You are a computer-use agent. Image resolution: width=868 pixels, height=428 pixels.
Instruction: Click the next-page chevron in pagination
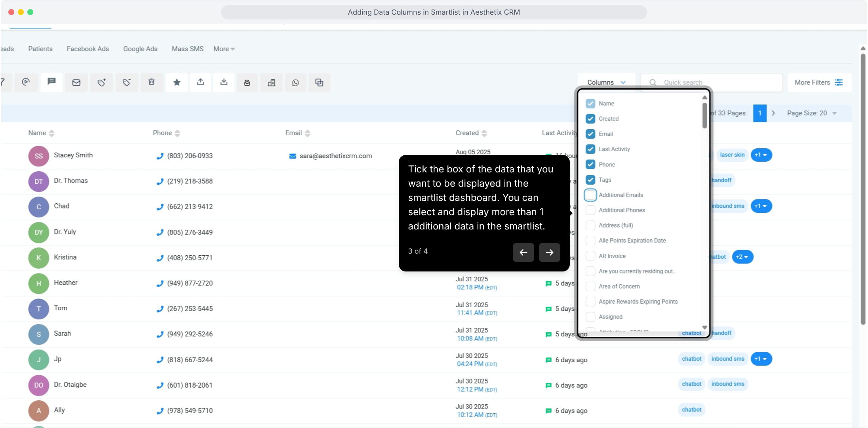pyautogui.click(x=773, y=113)
